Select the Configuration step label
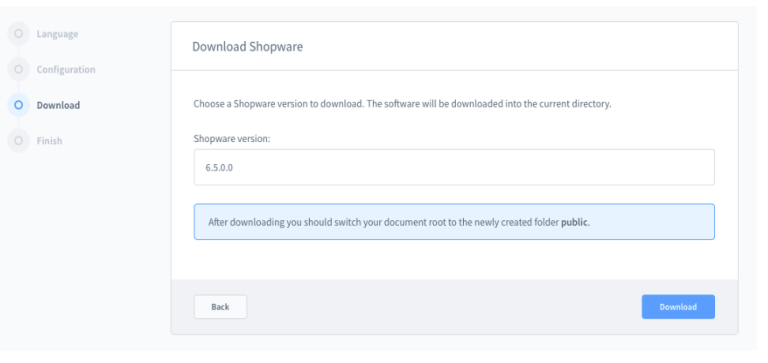The image size is (768, 363). coord(66,70)
